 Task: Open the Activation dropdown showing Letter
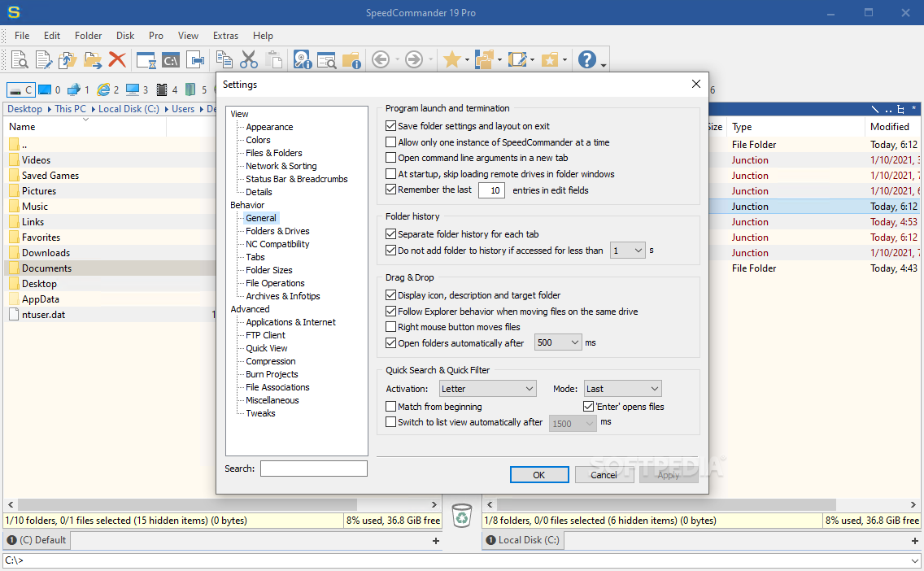point(487,389)
